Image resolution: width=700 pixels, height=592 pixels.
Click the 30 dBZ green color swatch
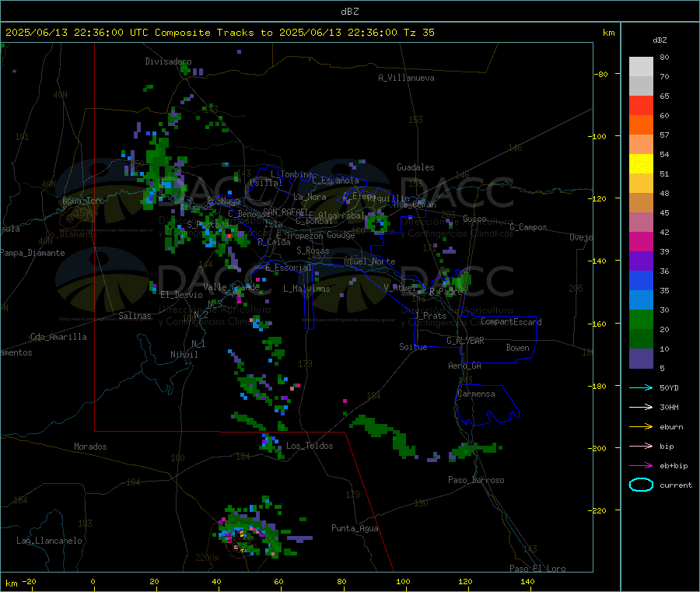[641, 319]
